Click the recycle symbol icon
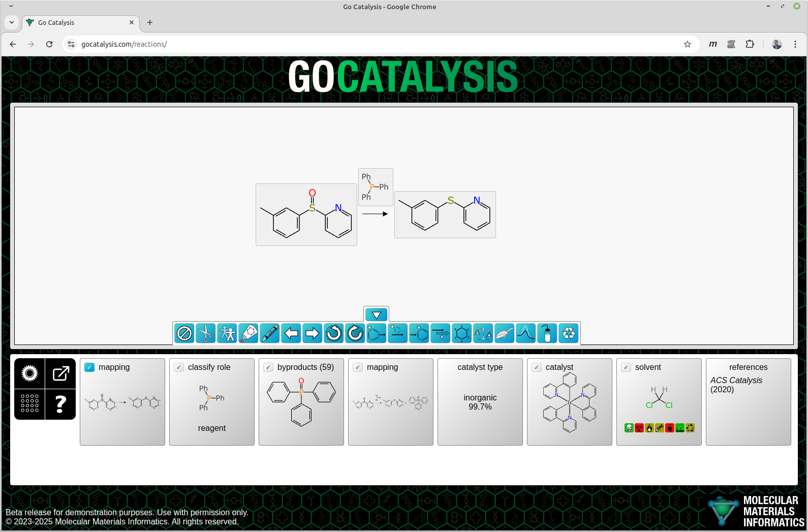Image resolution: width=808 pixels, height=532 pixels. pos(569,333)
